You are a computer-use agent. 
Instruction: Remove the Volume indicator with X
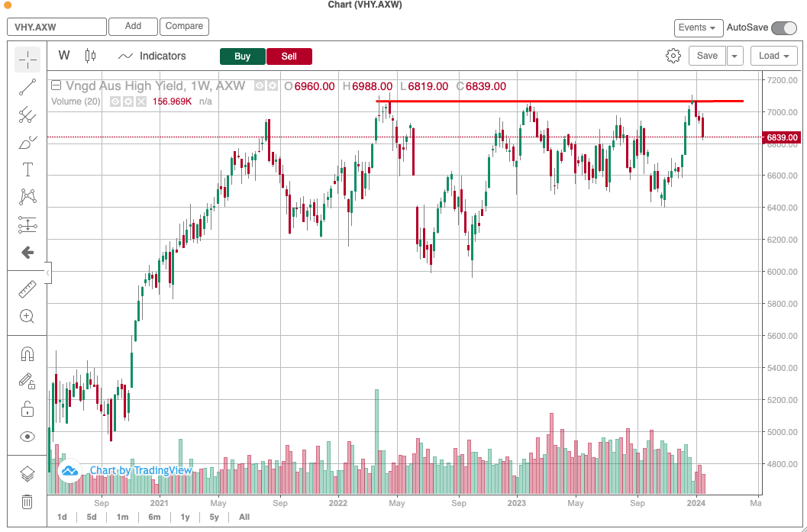[x=141, y=102]
